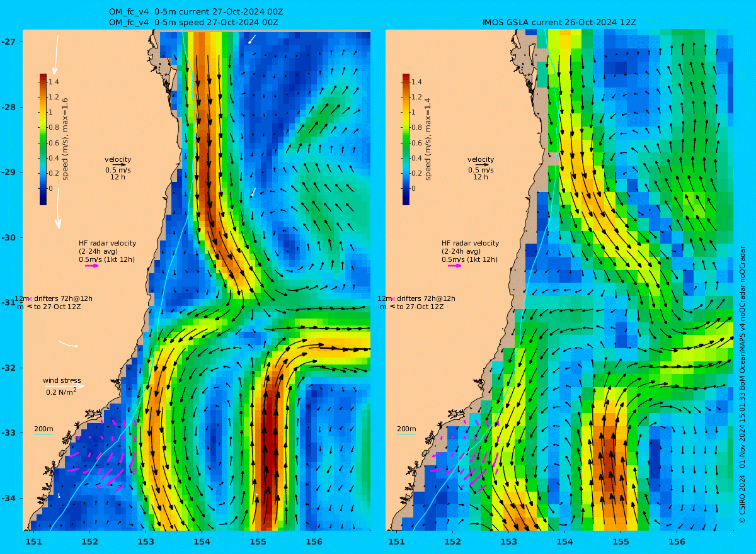Click the right map cyan 200m line sample

pyautogui.click(x=406, y=434)
